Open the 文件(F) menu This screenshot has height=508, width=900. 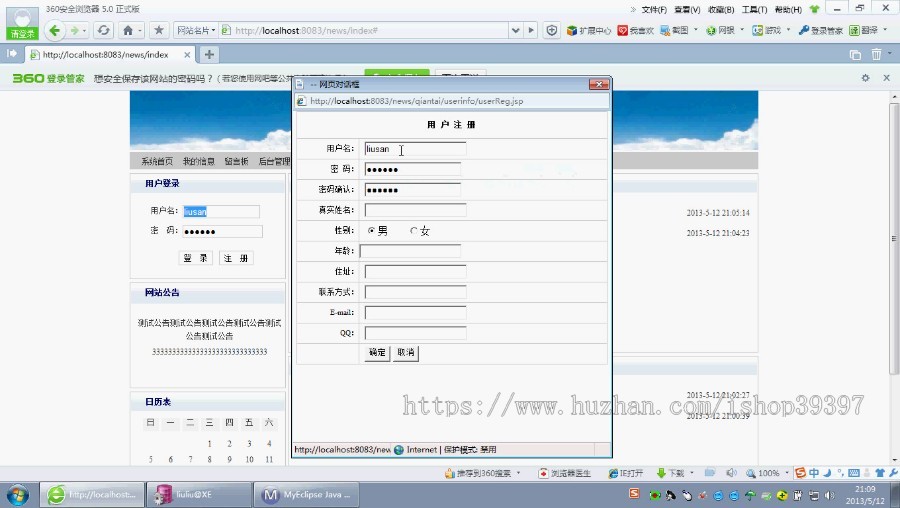click(654, 9)
